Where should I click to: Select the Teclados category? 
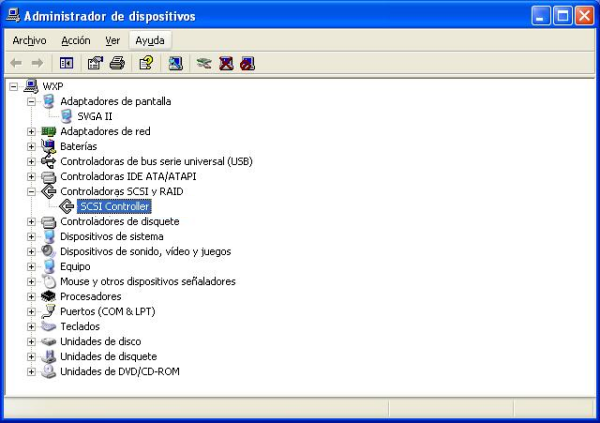click(x=79, y=326)
